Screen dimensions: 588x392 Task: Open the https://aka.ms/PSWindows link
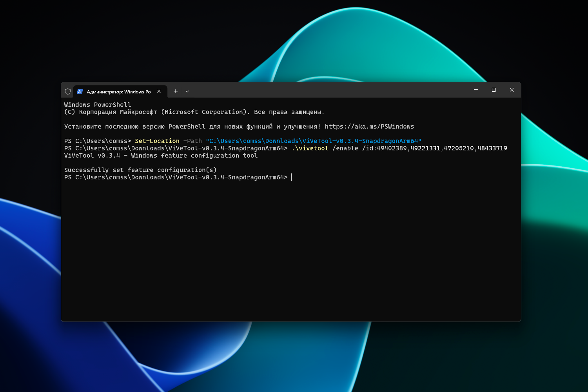[x=369, y=127]
